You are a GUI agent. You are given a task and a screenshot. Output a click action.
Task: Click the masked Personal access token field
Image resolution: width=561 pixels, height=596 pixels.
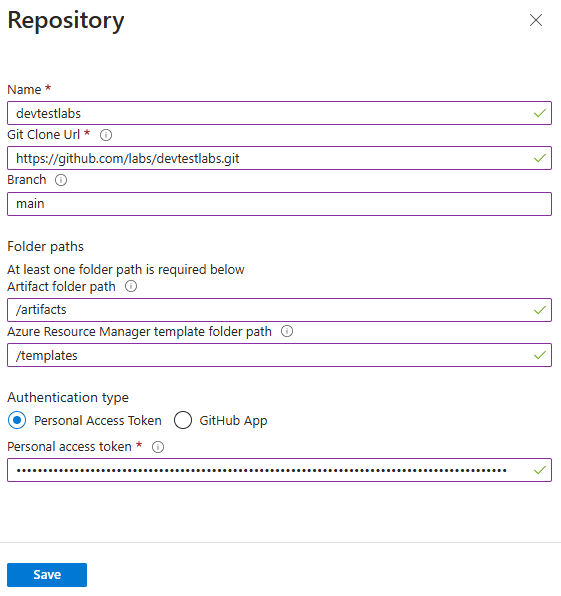click(x=279, y=470)
